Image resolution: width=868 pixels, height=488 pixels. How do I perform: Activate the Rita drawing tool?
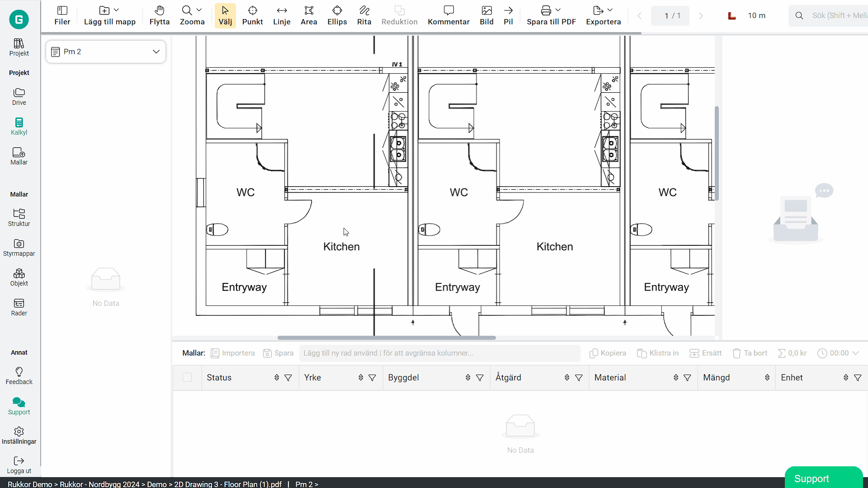364,16
